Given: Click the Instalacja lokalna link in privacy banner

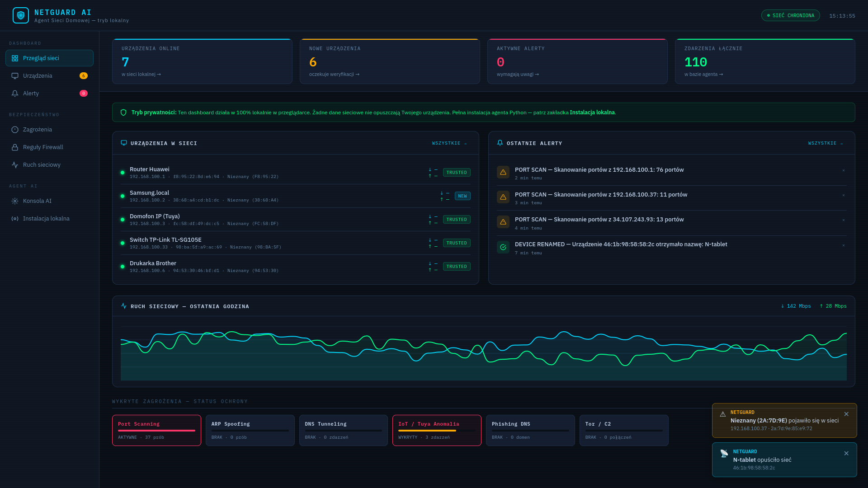Looking at the screenshot, I should tap(592, 113).
